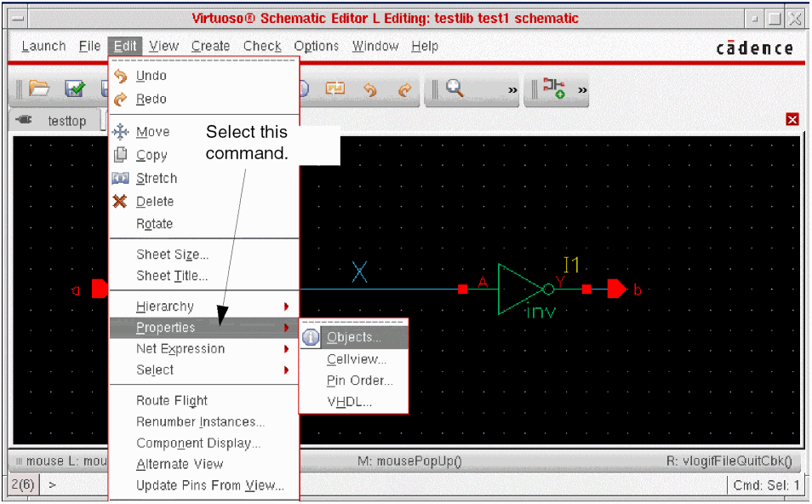Click the Zoom magnifier toolbar icon
Image resolution: width=812 pixels, height=504 pixels.
pos(455,88)
